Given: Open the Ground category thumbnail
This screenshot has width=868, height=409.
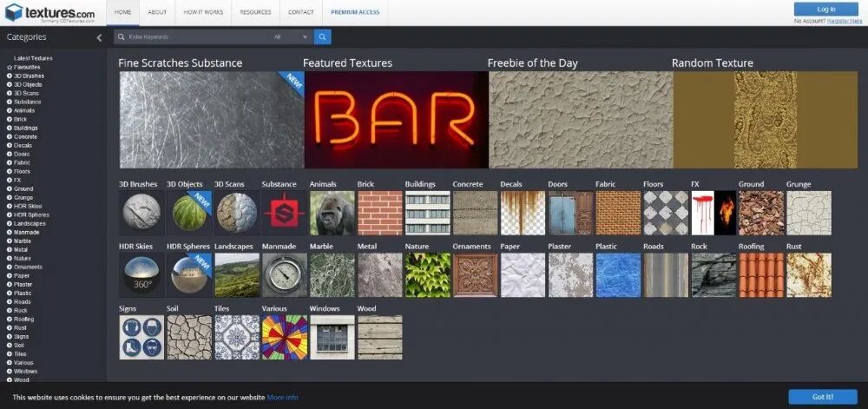Looking at the screenshot, I should 761,213.
